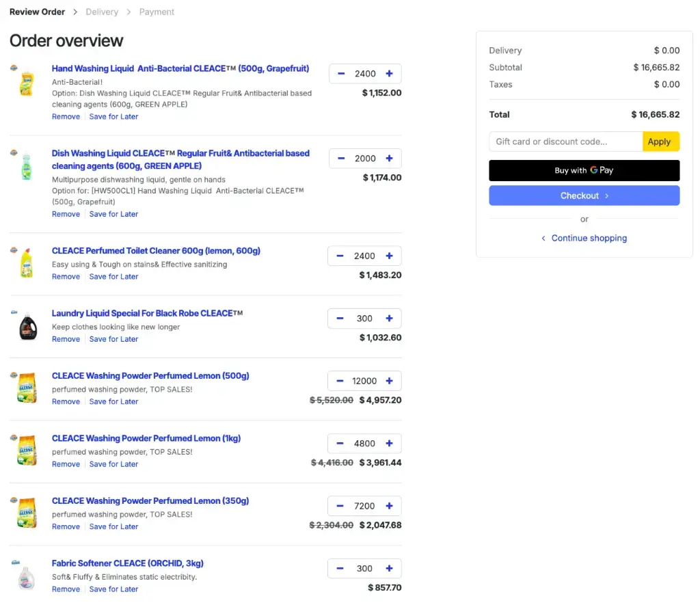Proceed to Checkout
Viewport: 700px width, 605px height.
tap(584, 196)
